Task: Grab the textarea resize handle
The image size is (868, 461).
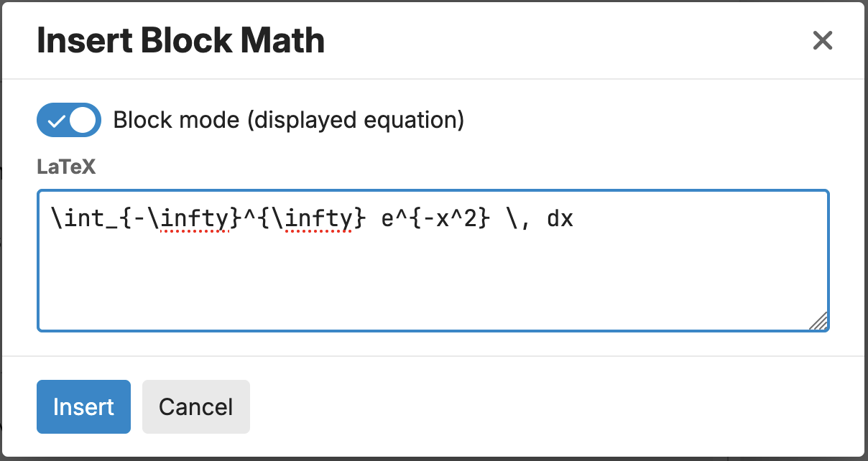Action: (819, 322)
